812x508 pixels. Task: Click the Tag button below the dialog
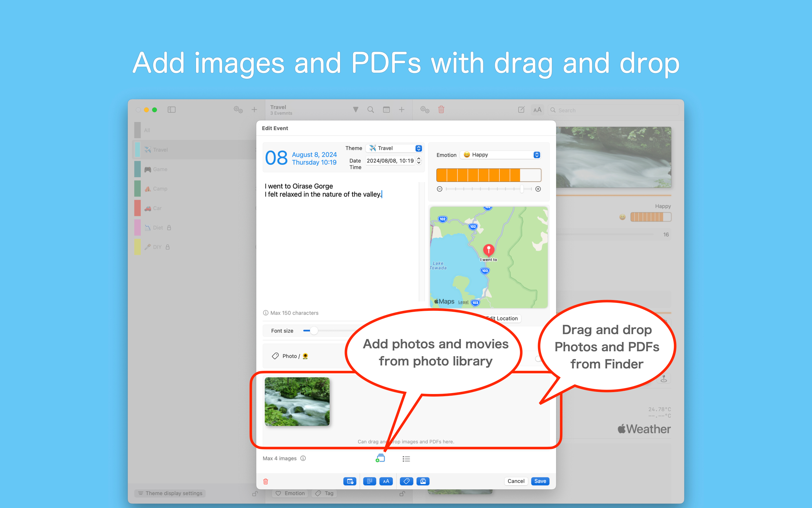(x=324, y=493)
